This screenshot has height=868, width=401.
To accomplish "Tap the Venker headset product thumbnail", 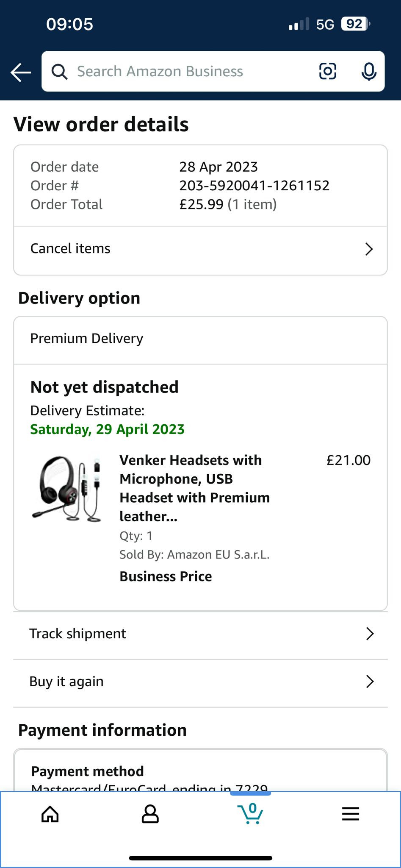I will [x=68, y=489].
